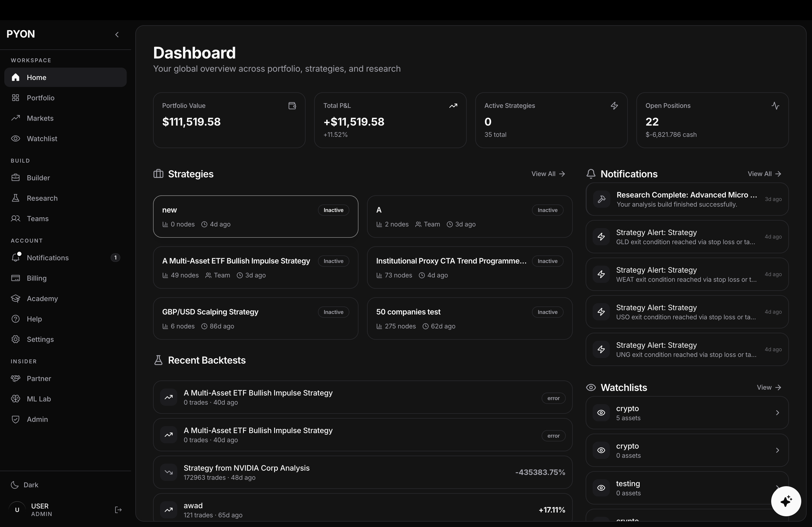Click the Partner handshake icon
Viewport: 812px width, 527px height.
(x=15, y=378)
